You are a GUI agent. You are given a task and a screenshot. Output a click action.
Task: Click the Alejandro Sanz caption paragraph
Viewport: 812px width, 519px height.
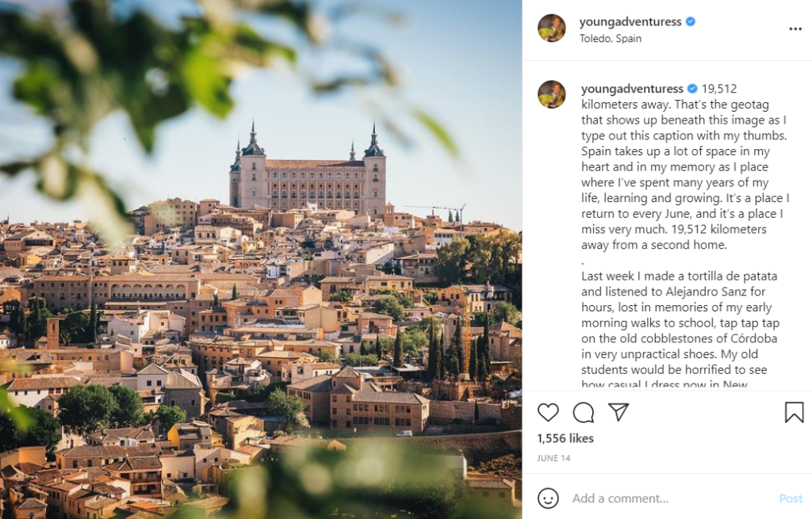click(x=680, y=330)
